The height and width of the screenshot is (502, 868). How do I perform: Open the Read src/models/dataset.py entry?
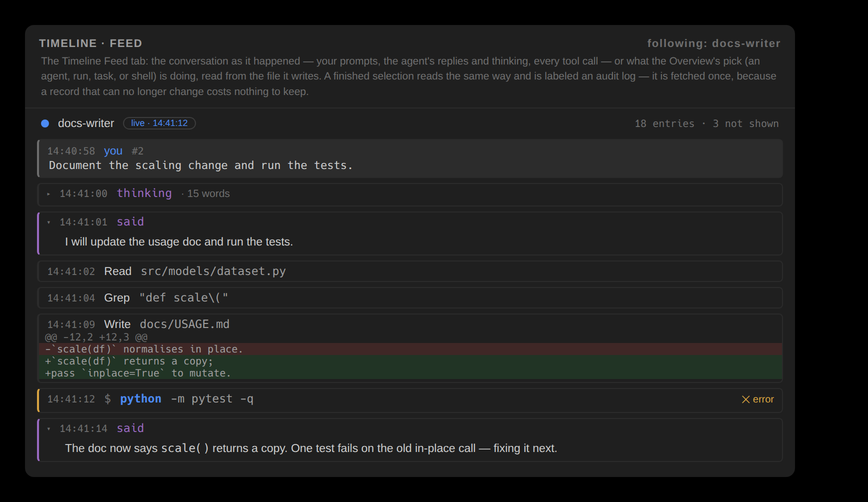coord(410,271)
